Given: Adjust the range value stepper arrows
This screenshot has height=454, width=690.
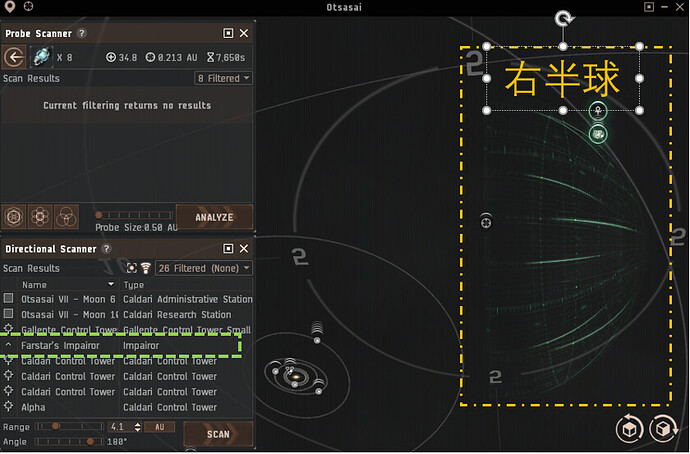Looking at the screenshot, I should point(138,427).
